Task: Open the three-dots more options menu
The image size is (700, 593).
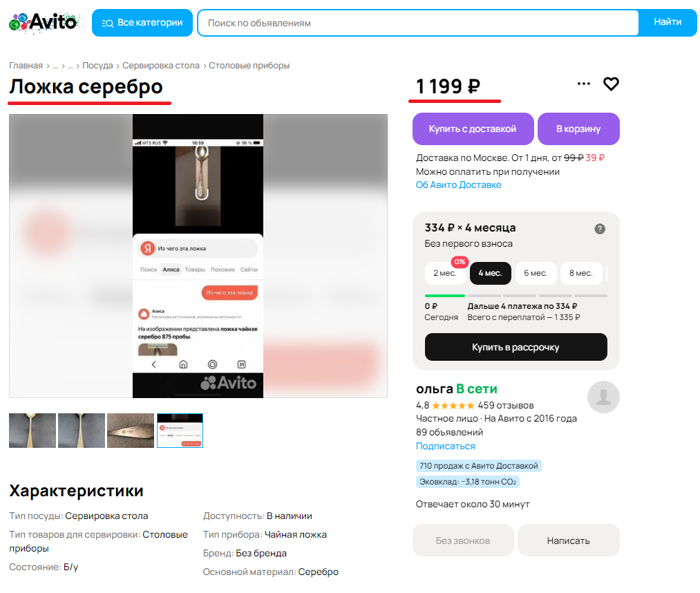Action: click(583, 84)
